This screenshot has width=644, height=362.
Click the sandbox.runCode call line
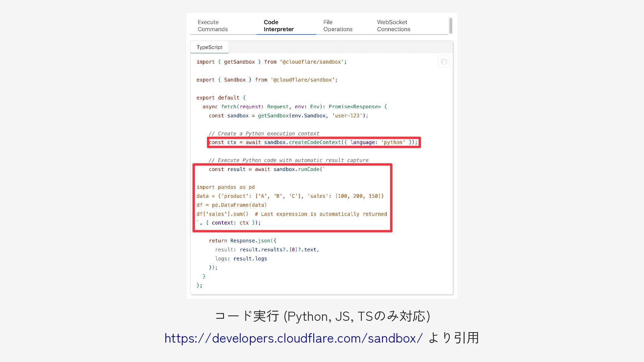pos(267,169)
